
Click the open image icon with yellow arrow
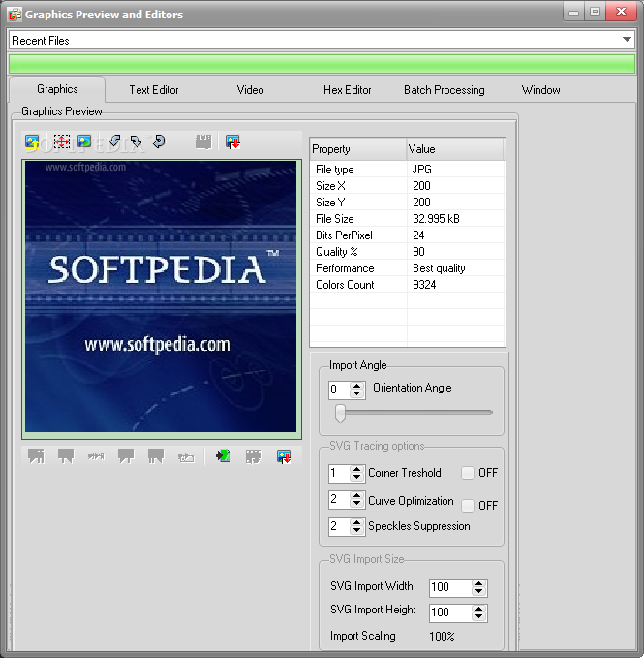click(32, 142)
